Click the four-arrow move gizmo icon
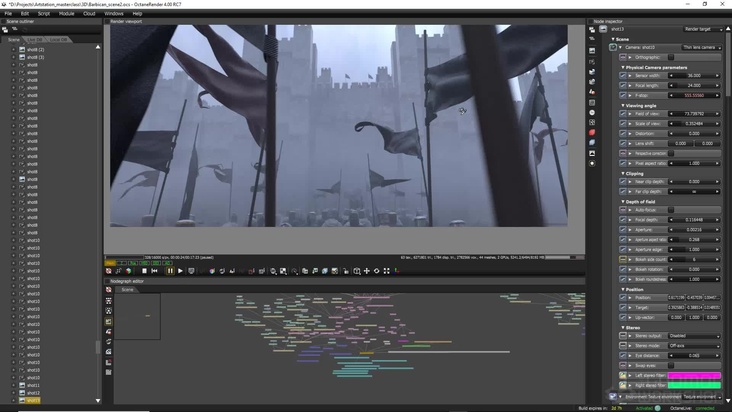The image size is (732, 412). point(366,271)
